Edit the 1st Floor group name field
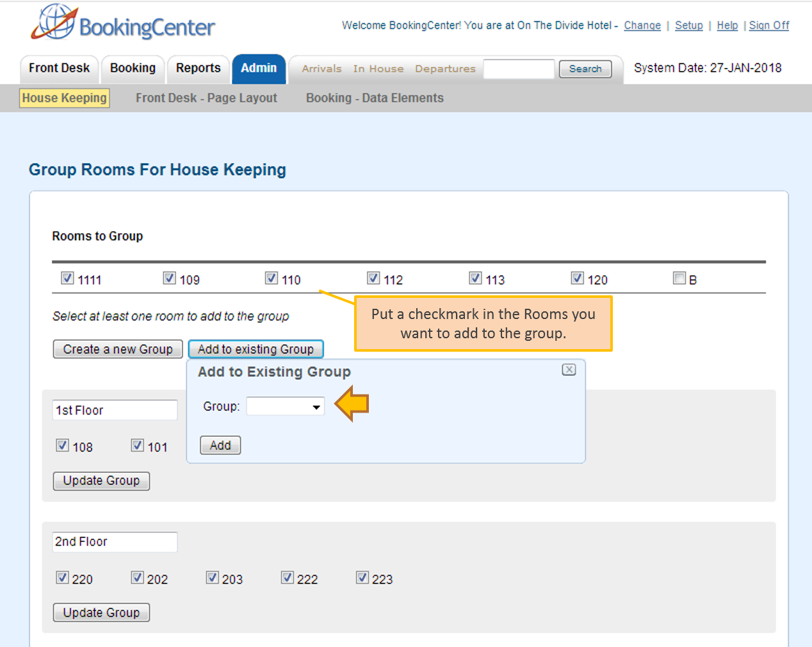The height and width of the screenshot is (647, 812). click(x=115, y=410)
